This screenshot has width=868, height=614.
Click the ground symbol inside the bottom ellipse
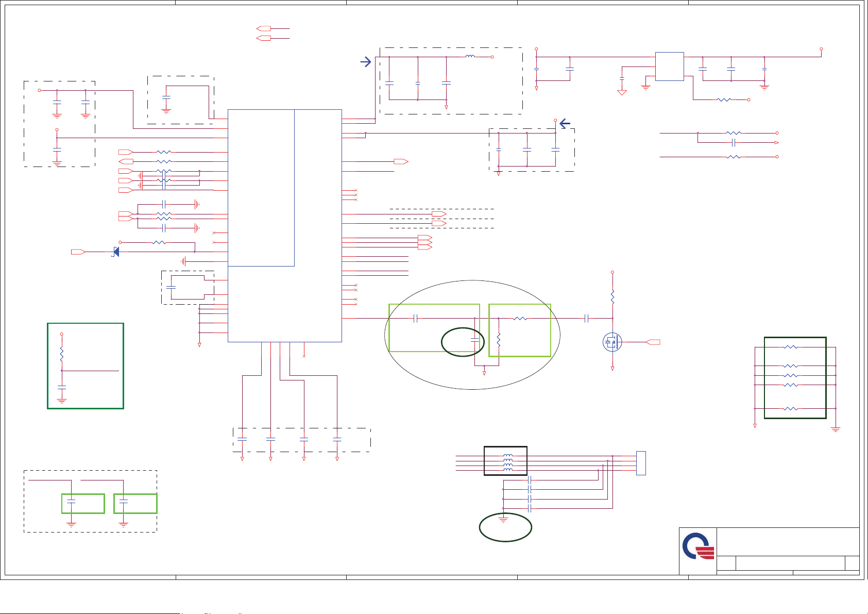(x=503, y=520)
